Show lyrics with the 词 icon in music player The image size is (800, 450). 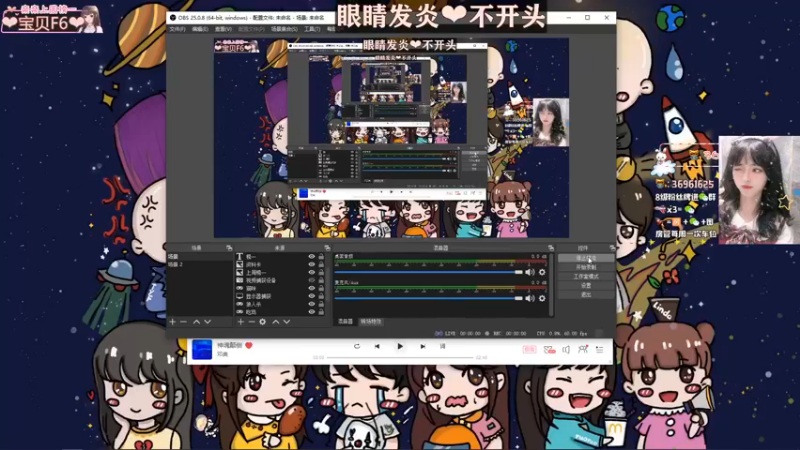pos(442,346)
